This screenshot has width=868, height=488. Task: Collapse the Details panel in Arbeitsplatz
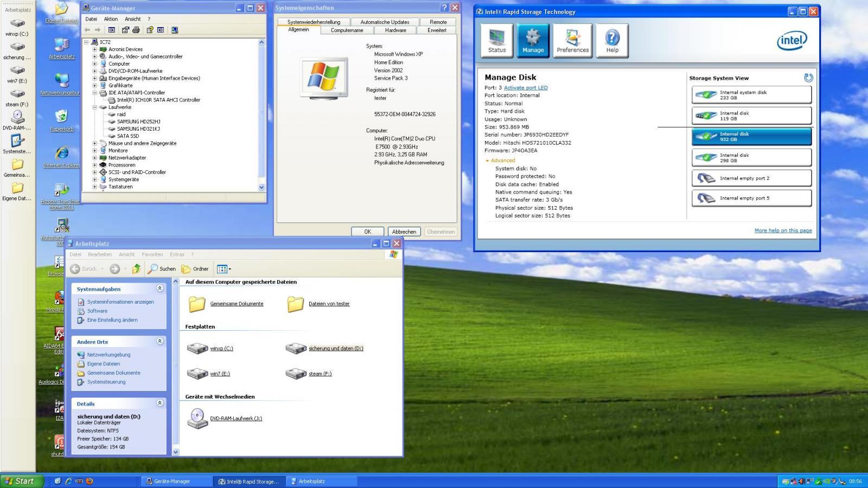pos(159,403)
